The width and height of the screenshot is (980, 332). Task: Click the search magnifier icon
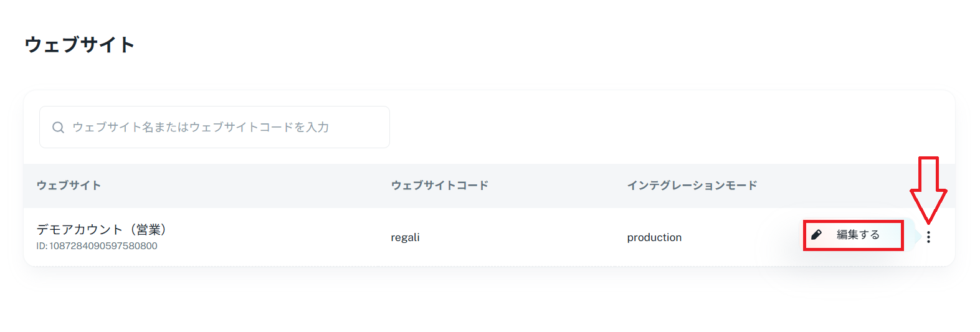(x=58, y=128)
